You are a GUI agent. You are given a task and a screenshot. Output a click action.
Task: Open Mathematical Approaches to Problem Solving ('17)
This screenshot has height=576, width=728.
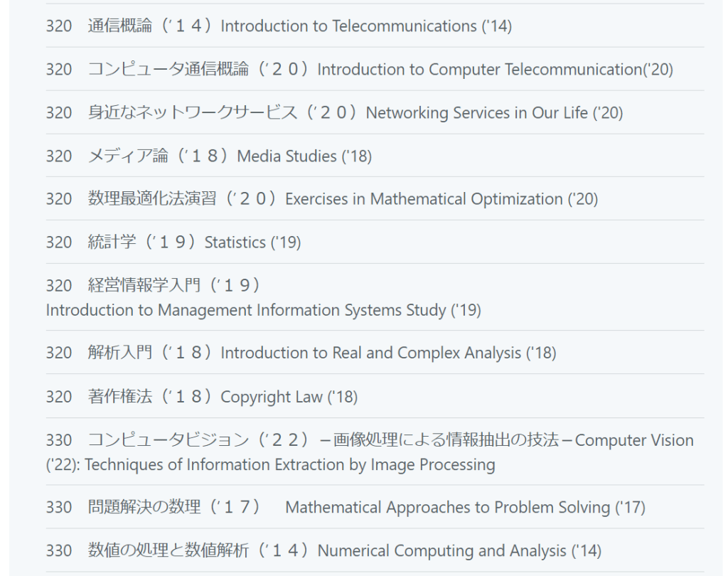(x=464, y=508)
